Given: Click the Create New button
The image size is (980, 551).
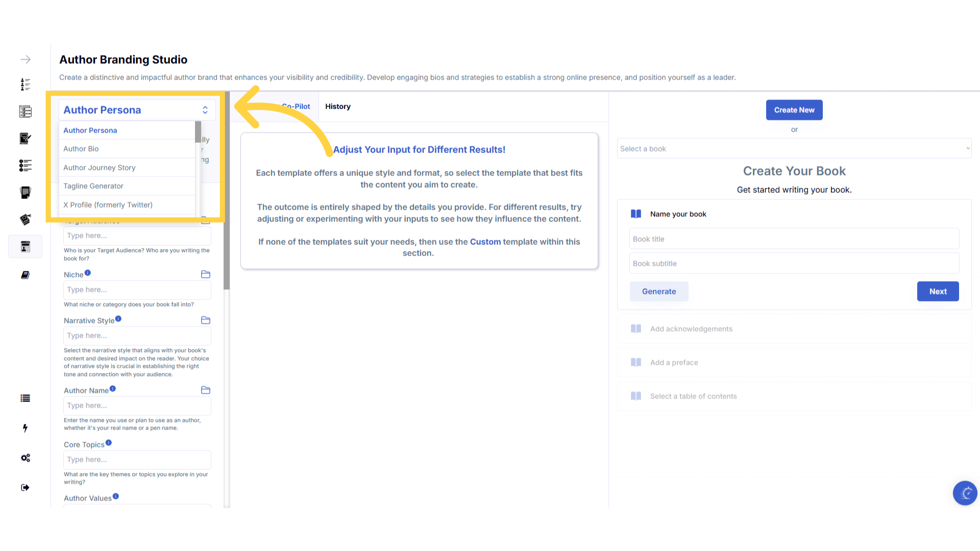Looking at the screenshot, I should (794, 110).
